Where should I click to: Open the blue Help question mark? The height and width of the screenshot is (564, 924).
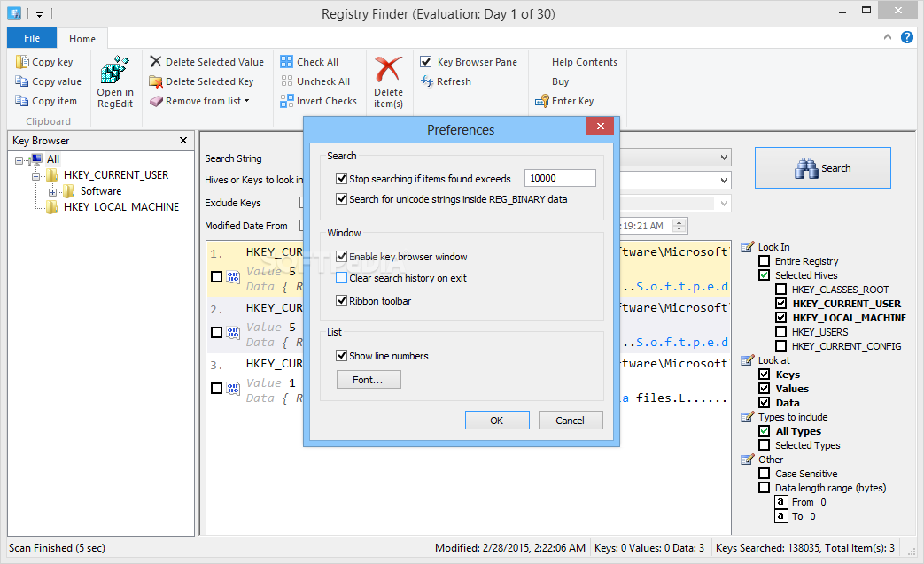coord(907,38)
